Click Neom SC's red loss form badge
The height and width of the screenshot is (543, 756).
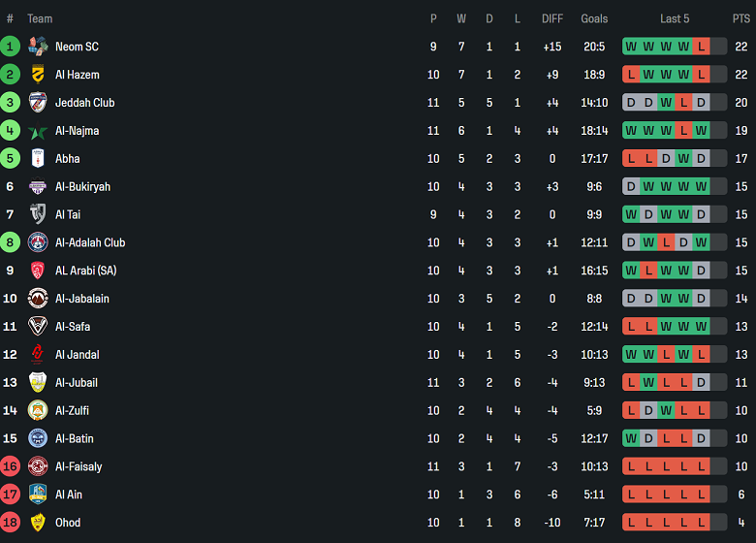701,47
